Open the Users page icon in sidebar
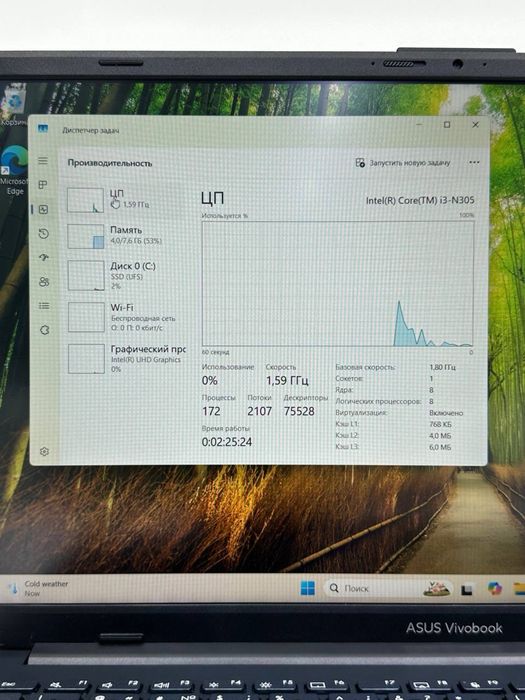Viewport: 525px width, 700px height. [44, 282]
